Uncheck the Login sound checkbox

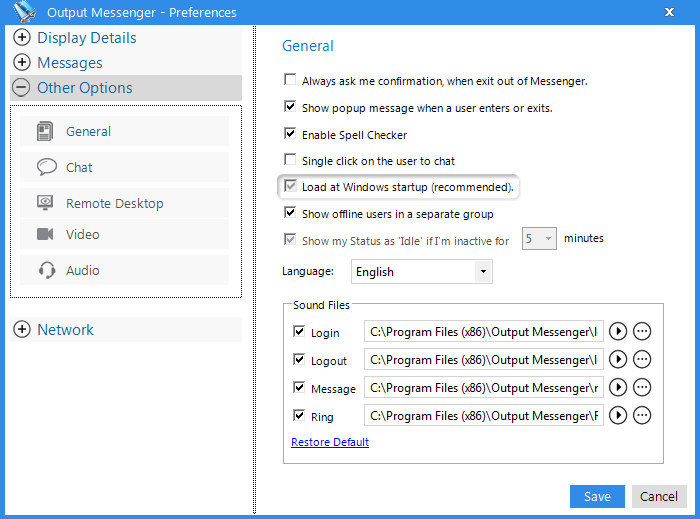coord(299,331)
